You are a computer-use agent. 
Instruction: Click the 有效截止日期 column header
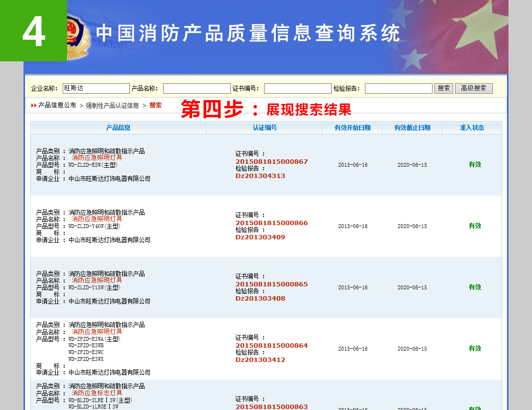coord(412,128)
